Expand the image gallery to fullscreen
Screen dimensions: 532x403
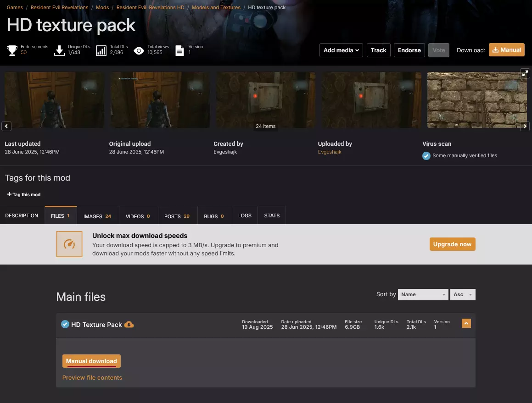525,73
